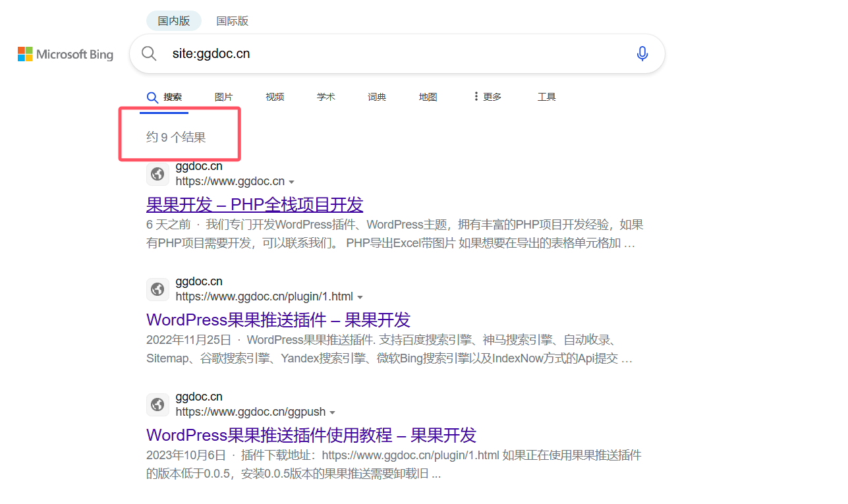Click URL https://www.ggdoc.cn/ggpush
This screenshot has height=504, width=848.
point(250,412)
